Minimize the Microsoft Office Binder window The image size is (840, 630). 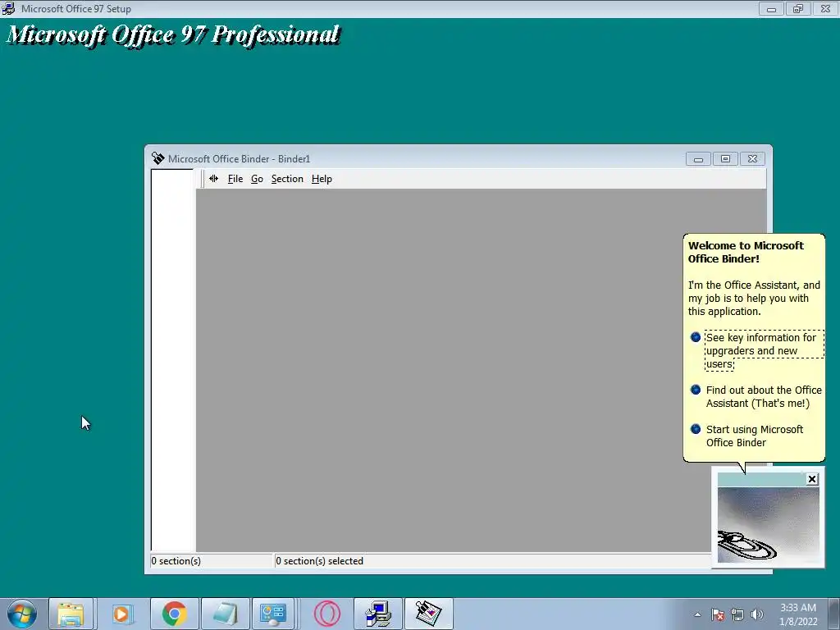(699, 159)
